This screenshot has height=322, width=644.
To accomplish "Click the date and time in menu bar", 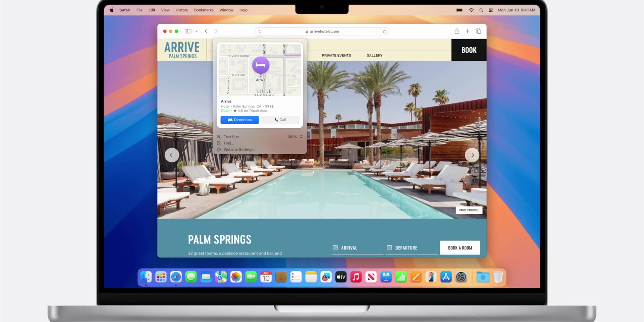I will click(x=517, y=10).
